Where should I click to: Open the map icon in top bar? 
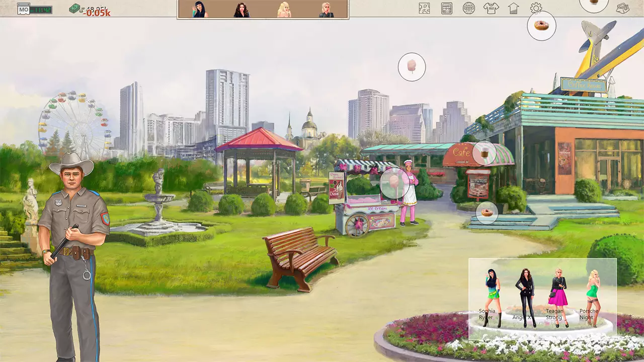point(424,8)
